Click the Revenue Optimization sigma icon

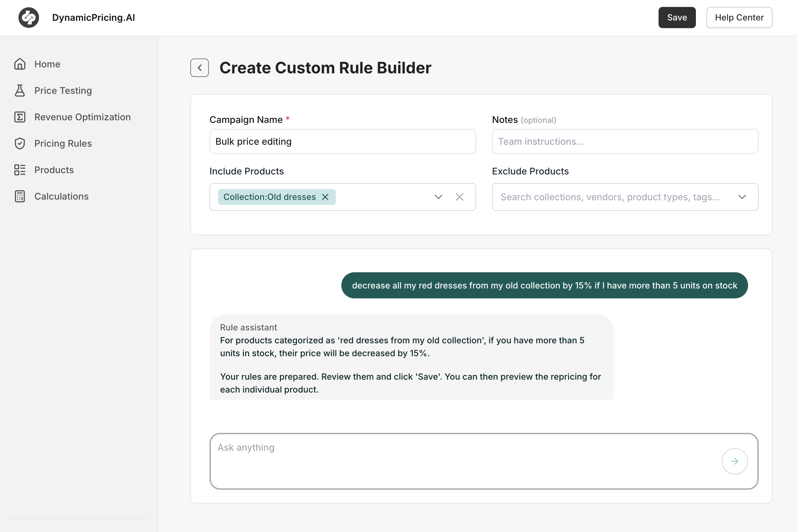click(x=20, y=117)
